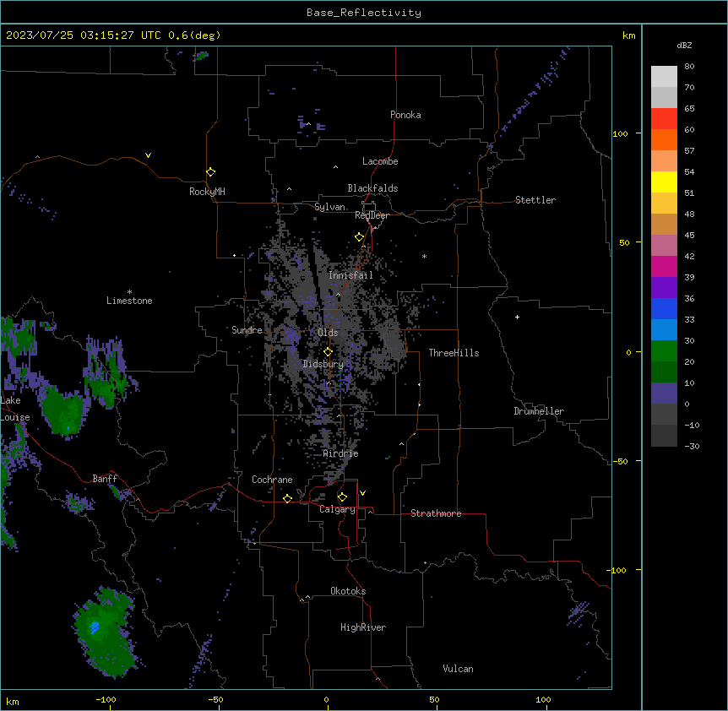Click the Strathmore label
The image size is (728, 711).
click(x=436, y=513)
